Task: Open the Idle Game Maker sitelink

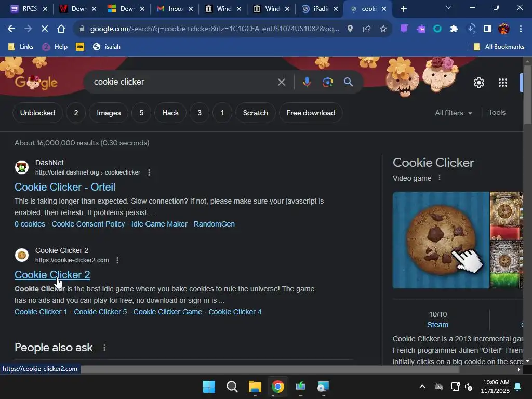Action: click(x=159, y=224)
